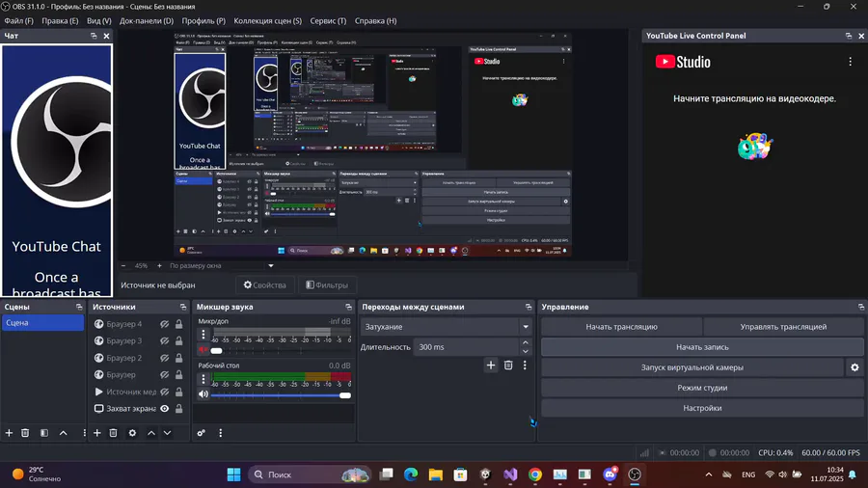Open the Коллекция сцен menu

pos(267,21)
